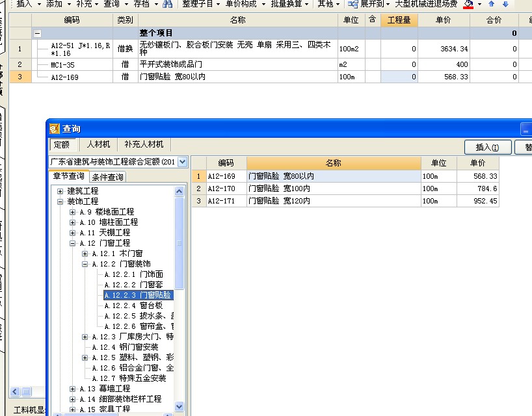The width and height of the screenshot is (532, 416).
Task: Expand A.12.3 厂库房大门 node
Action: pyautogui.click(x=85, y=337)
